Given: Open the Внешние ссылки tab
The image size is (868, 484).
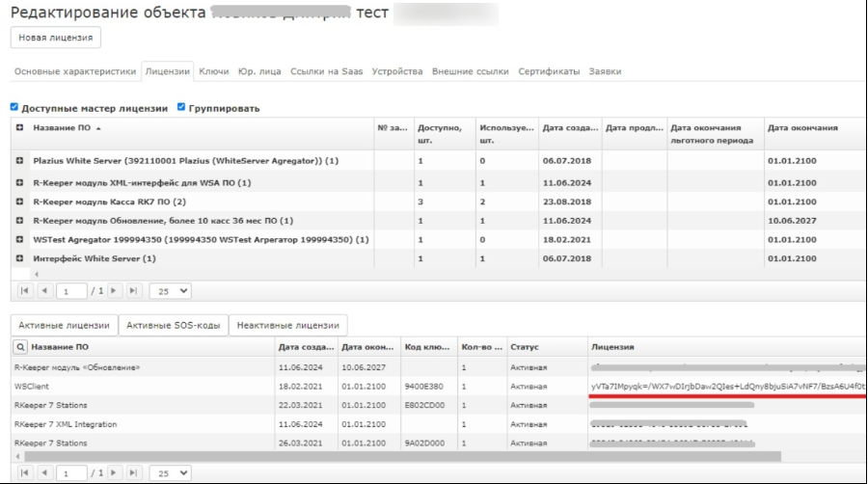Looking at the screenshot, I should click(x=470, y=71).
